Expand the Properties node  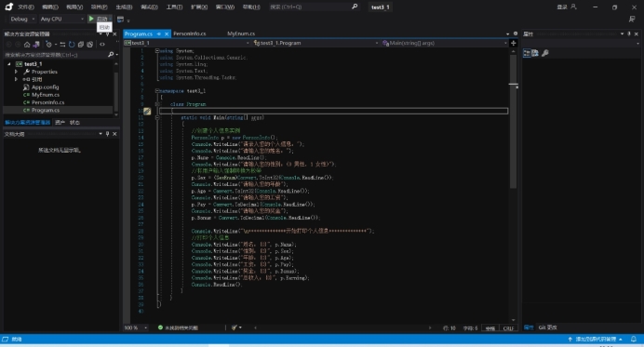coord(16,72)
